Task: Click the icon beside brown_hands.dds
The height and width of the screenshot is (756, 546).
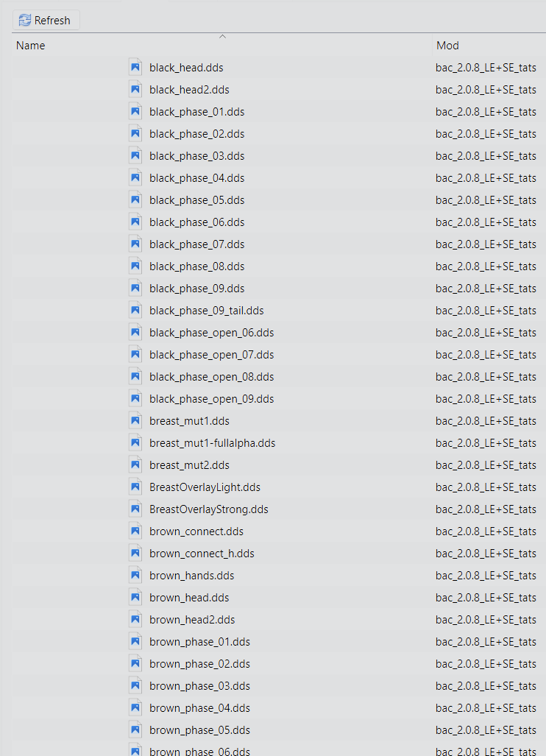Action: [x=135, y=576]
